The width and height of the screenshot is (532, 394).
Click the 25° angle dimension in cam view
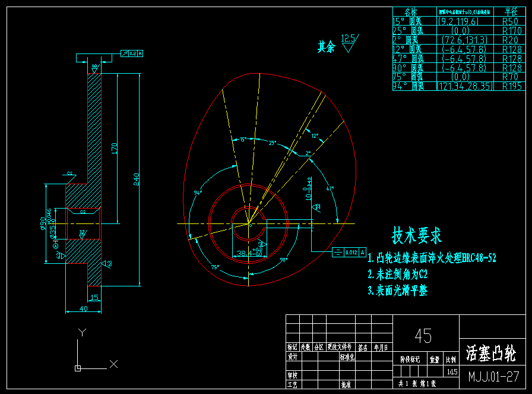(273, 143)
